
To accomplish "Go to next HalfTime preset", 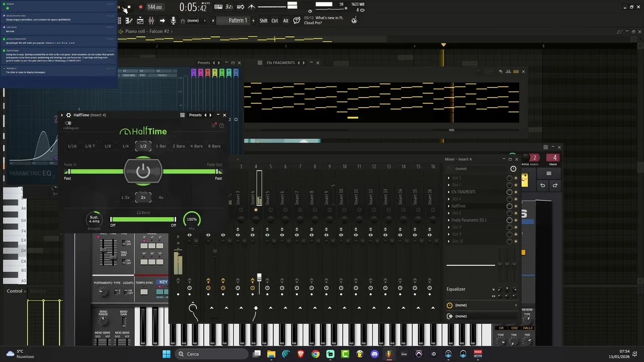I will point(211,115).
